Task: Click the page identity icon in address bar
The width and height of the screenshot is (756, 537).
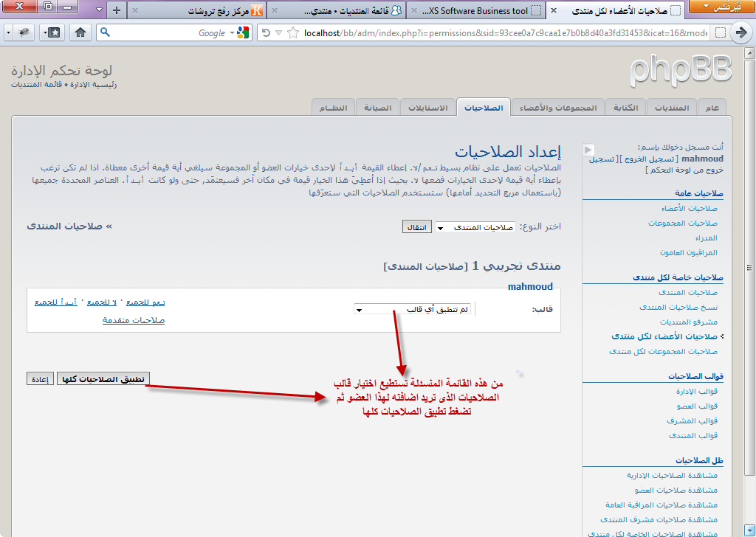Action: pyautogui.click(x=721, y=32)
